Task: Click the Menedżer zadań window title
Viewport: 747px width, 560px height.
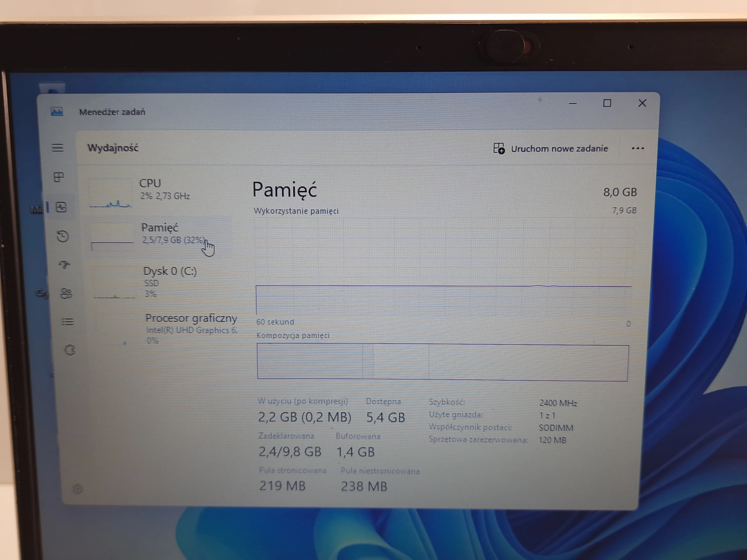Action: pyautogui.click(x=112, y=112)
